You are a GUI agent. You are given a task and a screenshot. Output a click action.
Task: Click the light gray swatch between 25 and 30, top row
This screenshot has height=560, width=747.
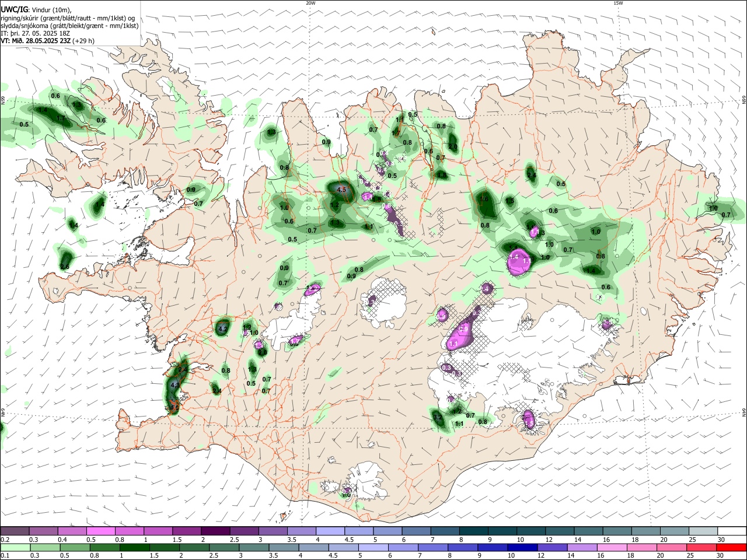point(703,531)
